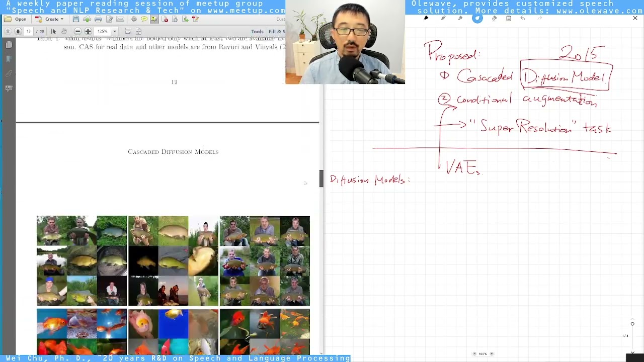
Task: Click the Open button in the PDF toolbar
Action: [15, 19]
